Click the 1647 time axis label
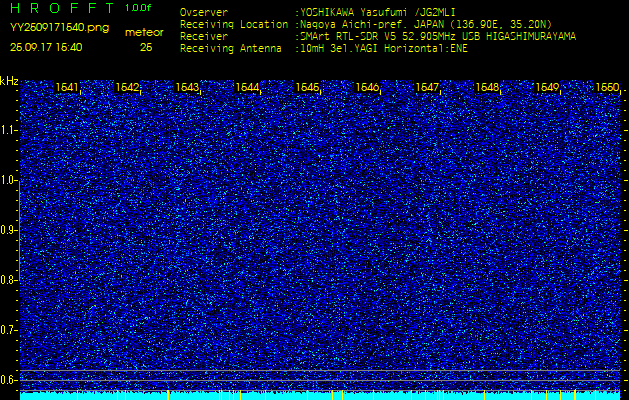This screenshot has height=400, width=629. (427, 87)
